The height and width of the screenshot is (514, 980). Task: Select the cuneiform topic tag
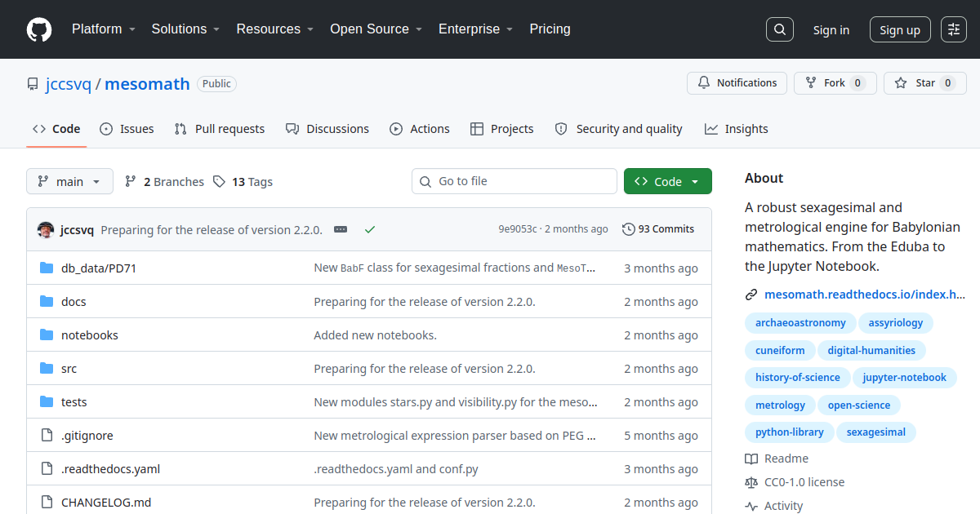[x=780, y=350]
